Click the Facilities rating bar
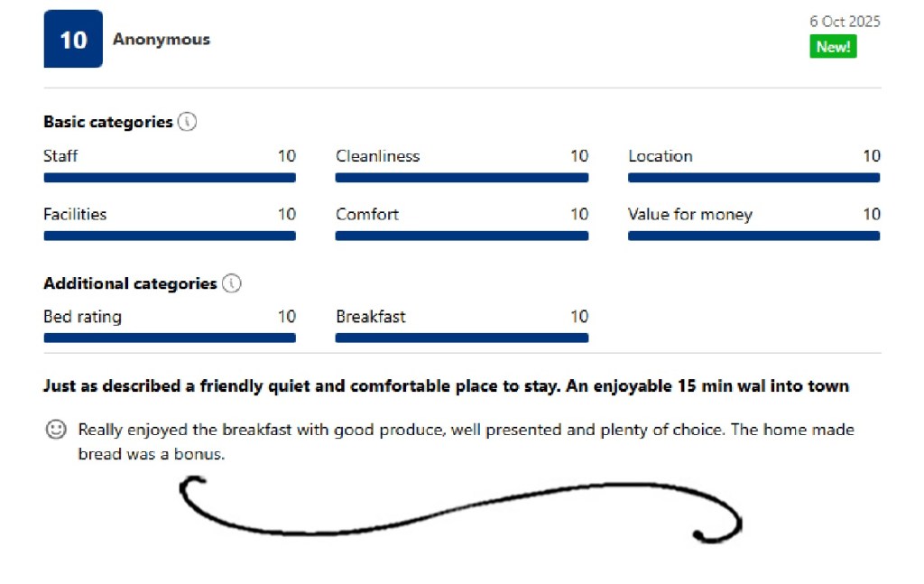The height and width of the screenshot is (584, 924). click(x=170, y=236)
